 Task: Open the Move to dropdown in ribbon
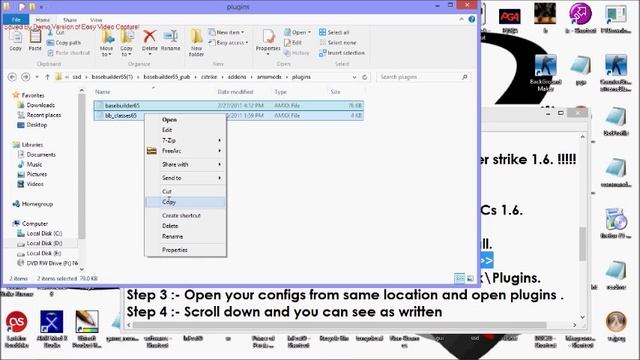coord(106,43)
